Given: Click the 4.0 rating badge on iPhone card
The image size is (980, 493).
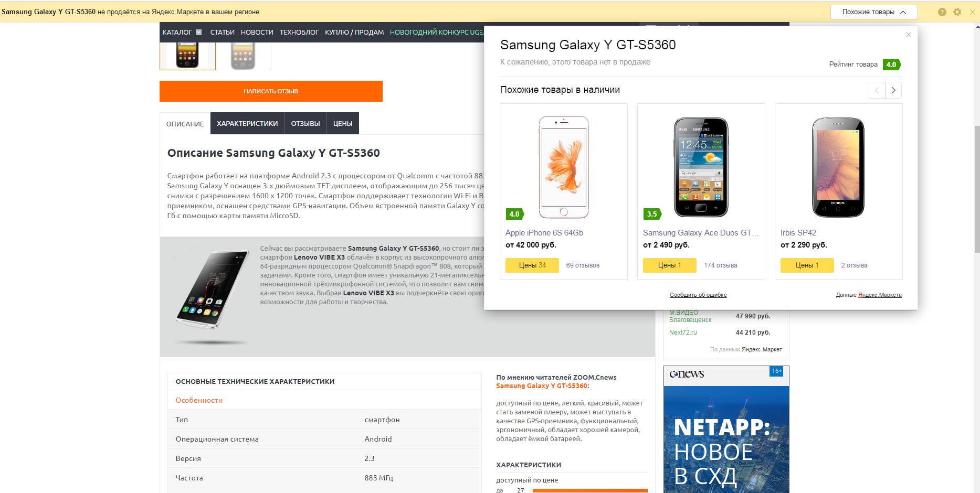Looking at the screenshot, I should pos(515,214).
